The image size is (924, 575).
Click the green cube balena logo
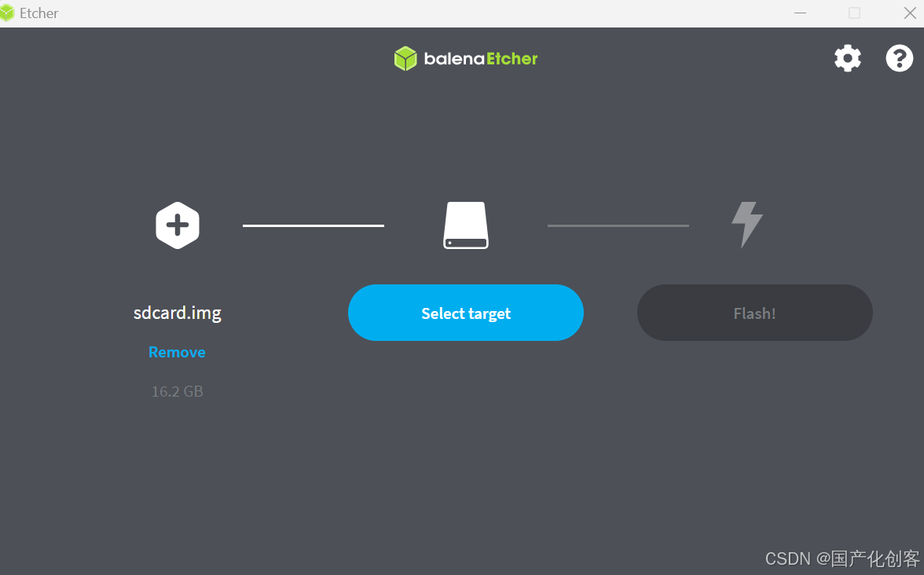[x=405, y=58]
